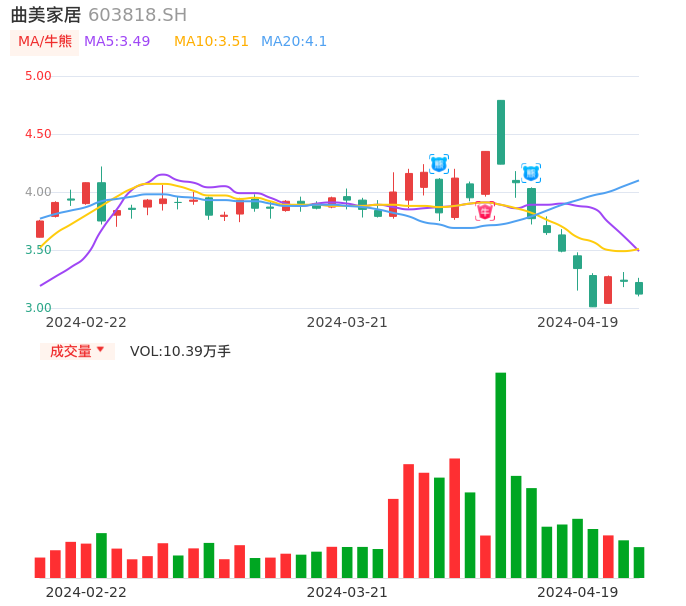Click the 2024-03-21 date under volume chart

(347, 592)
